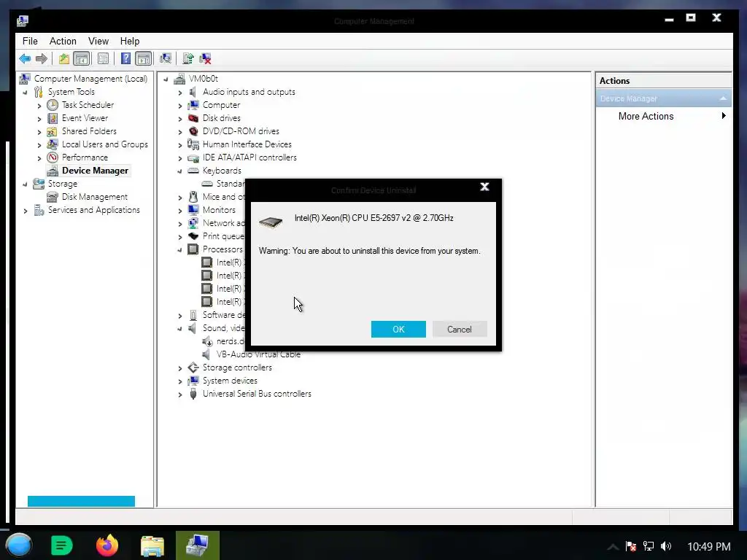Expand Services and Applications node
This screenshot has width=747, height=560.
[x=26, y=211]
